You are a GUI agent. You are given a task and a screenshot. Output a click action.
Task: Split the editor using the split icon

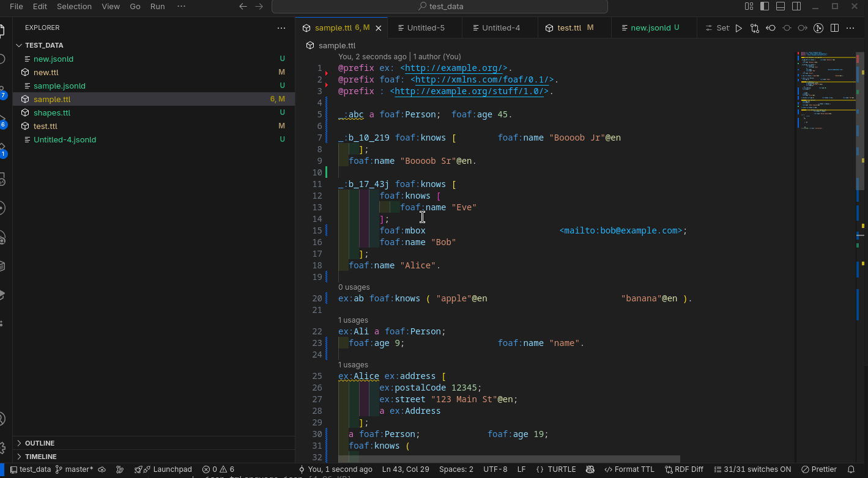coord(834,28)
